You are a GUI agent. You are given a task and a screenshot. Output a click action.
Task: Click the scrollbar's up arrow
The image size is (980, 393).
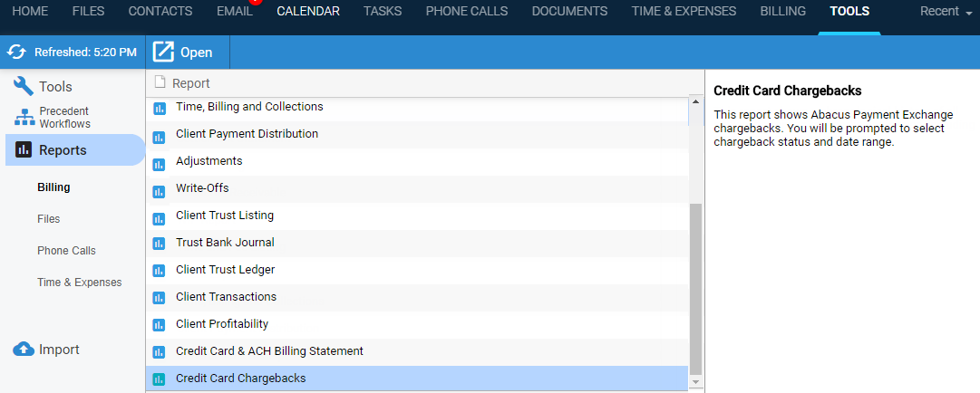[x=695, y=101]
